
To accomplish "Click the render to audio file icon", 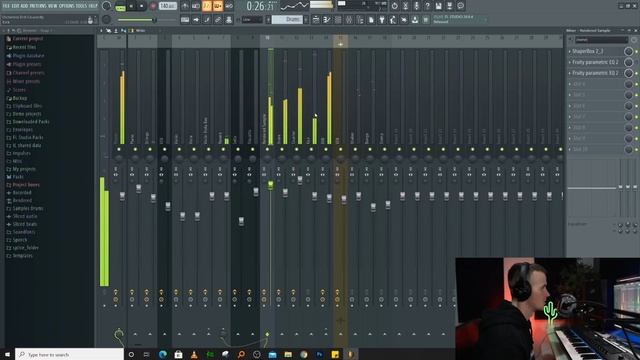I will 449,6.
